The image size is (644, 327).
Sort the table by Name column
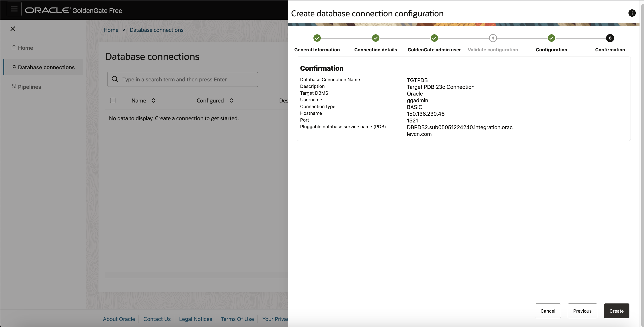(153, 100)
